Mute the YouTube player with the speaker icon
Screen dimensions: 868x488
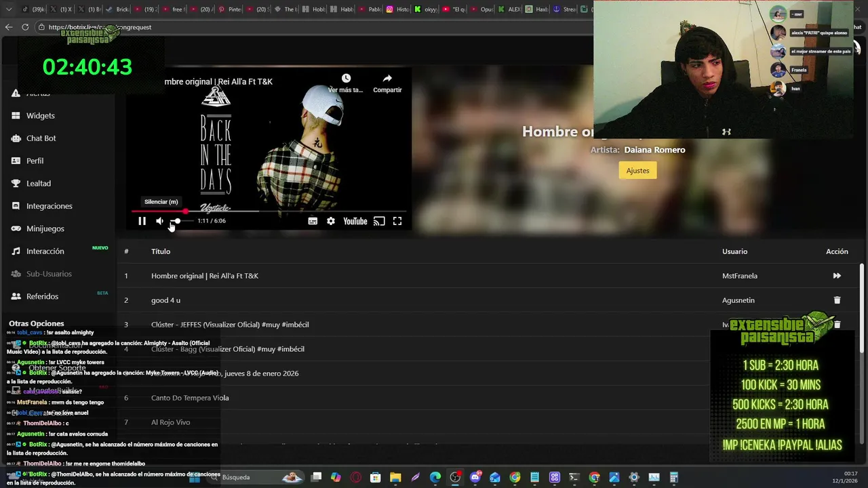pos(159,221)
